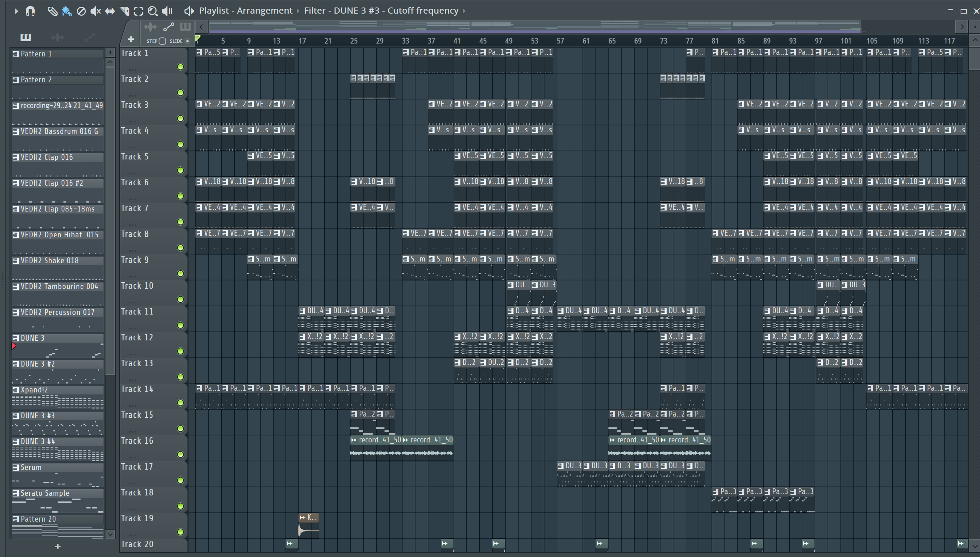Add a new pattern with bottom plus
The height and width of the screenshot is (557, 980).
click(x=58, y=546)
